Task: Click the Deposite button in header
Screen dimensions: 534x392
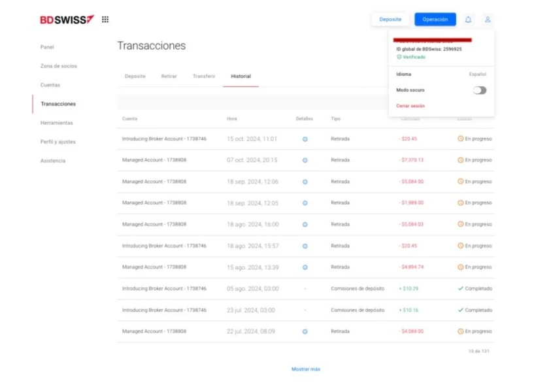Action: click(390, 20)
